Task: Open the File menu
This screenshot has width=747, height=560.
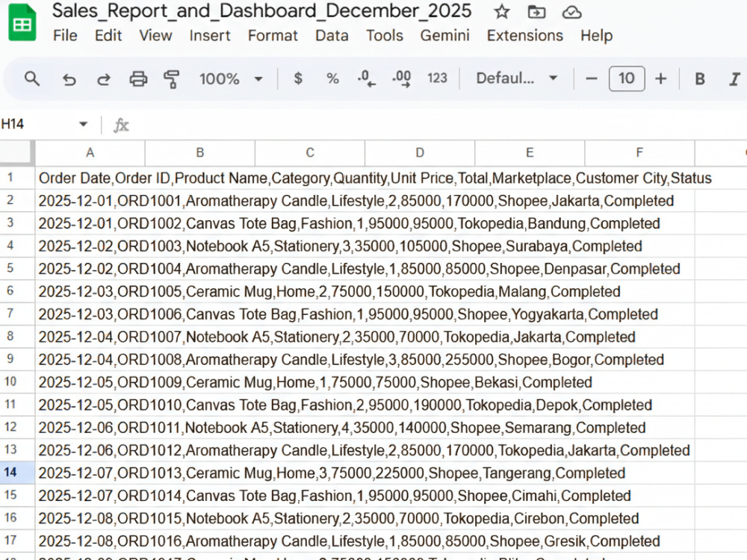Action: pyautogui.click(x=65, y=35)
